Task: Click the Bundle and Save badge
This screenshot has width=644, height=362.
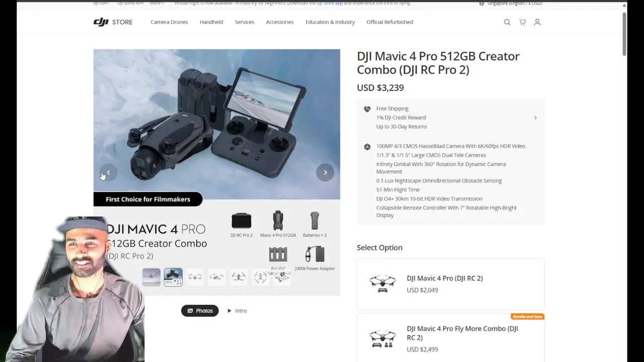Action: coord(527,317)
